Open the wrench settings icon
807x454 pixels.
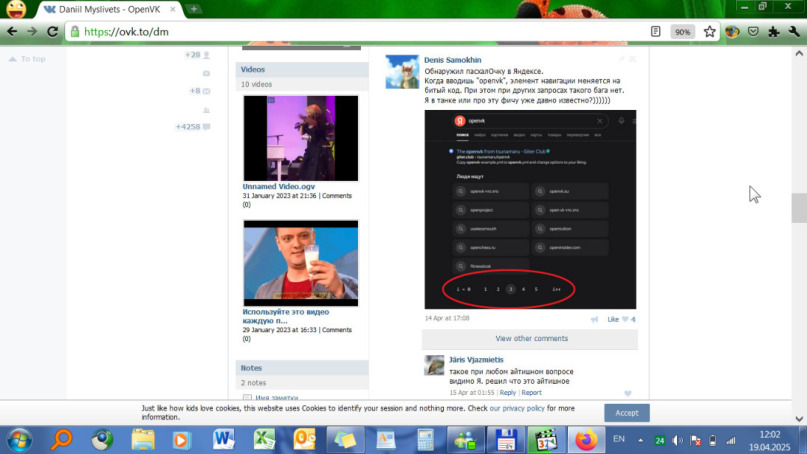point(794,31)
